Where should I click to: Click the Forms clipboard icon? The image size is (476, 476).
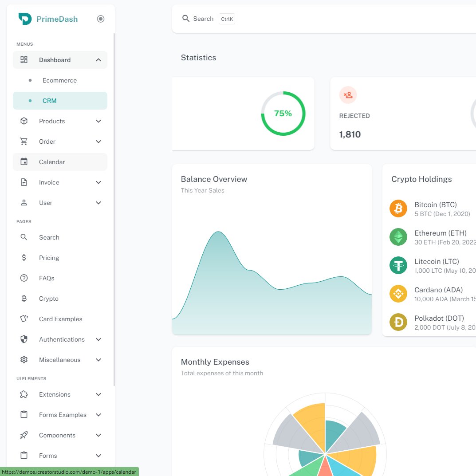tap(24, 455)
